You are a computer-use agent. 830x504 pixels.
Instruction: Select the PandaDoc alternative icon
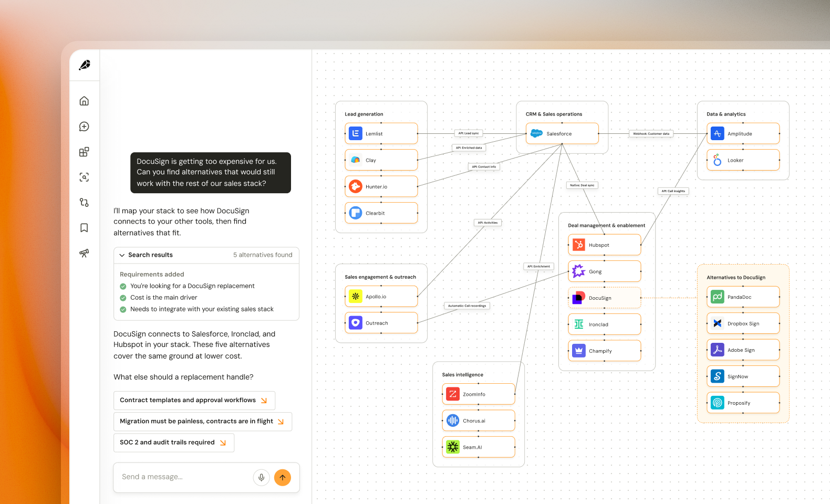point(717,297)
